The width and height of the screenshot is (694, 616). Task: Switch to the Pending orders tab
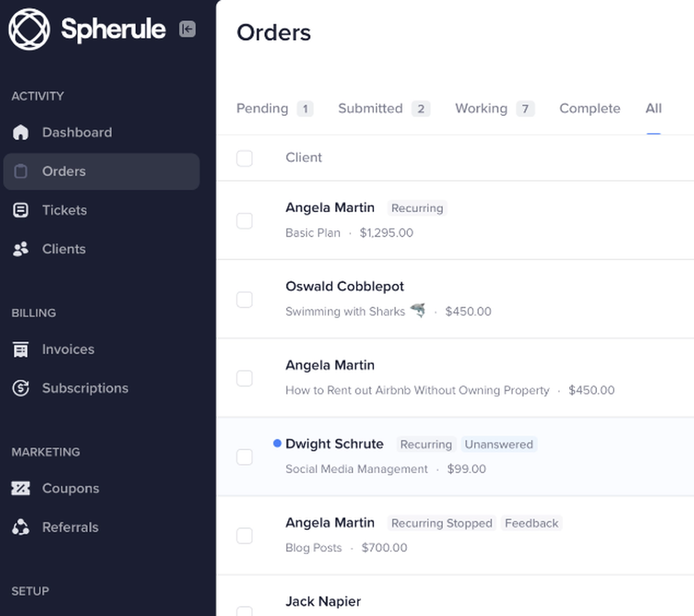[262, 108]
